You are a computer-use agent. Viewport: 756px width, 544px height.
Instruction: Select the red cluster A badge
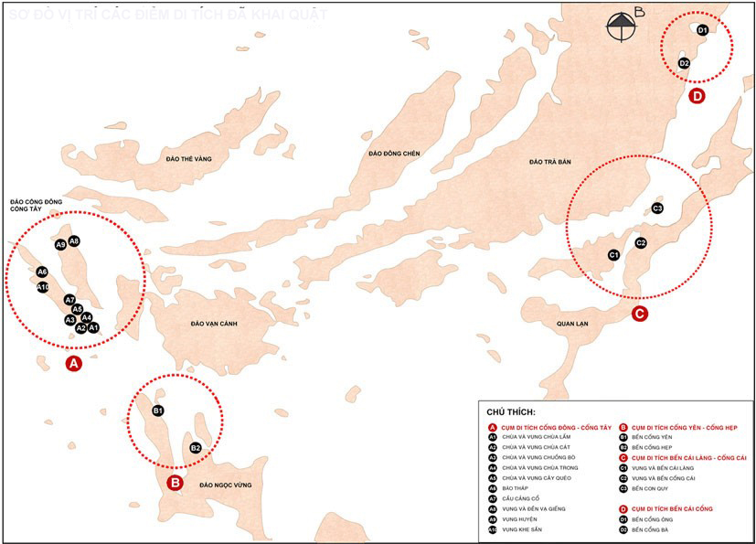coord(75,364)
